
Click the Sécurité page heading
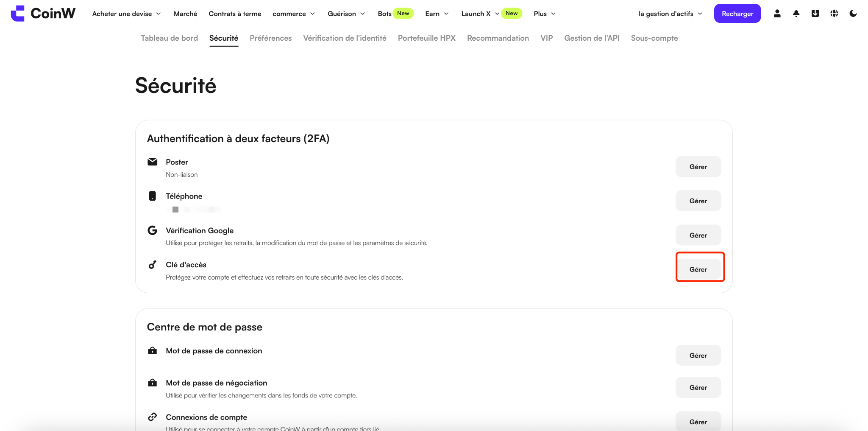(x=175, y=86)
